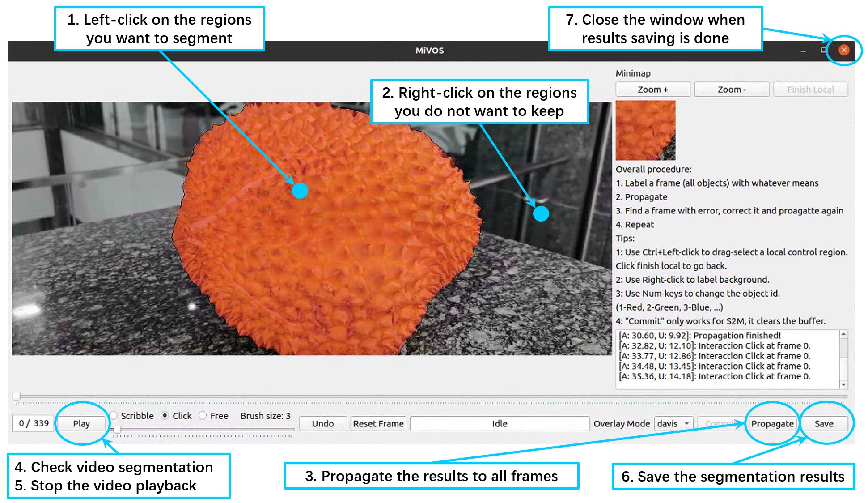Click Reset Frame button
The height and width of the screenshot is (503, 868).
point(378,423)
